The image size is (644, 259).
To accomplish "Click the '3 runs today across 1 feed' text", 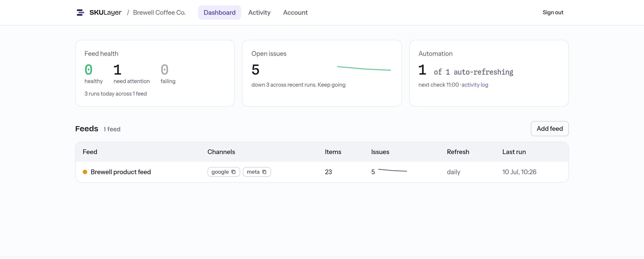I will 116,94.
